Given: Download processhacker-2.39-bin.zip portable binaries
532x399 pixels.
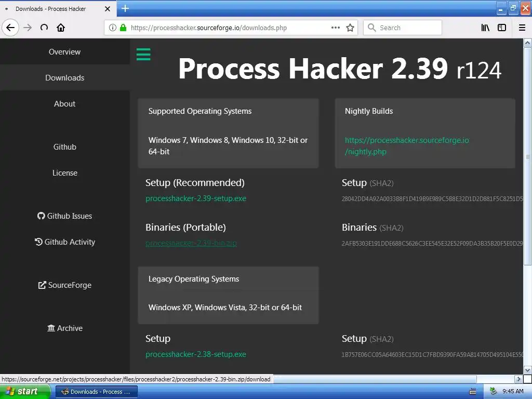Looking at the screenshot, I should [191, 243].
